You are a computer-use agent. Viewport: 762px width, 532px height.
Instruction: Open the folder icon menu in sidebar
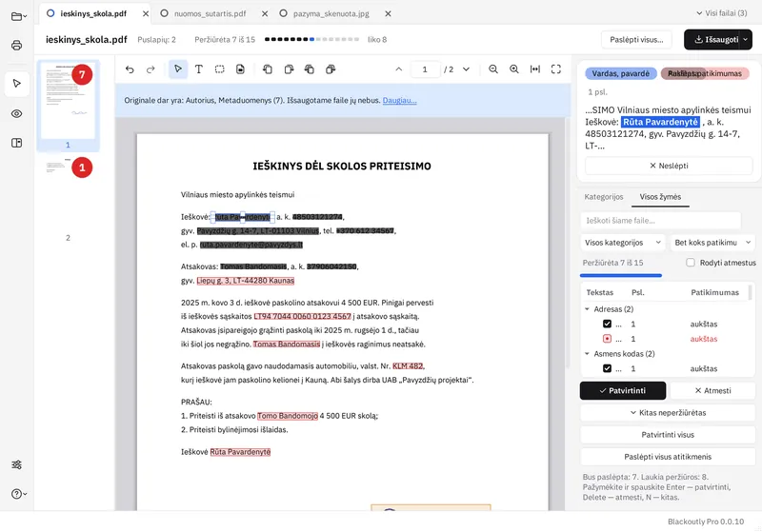tap(18, 16)
